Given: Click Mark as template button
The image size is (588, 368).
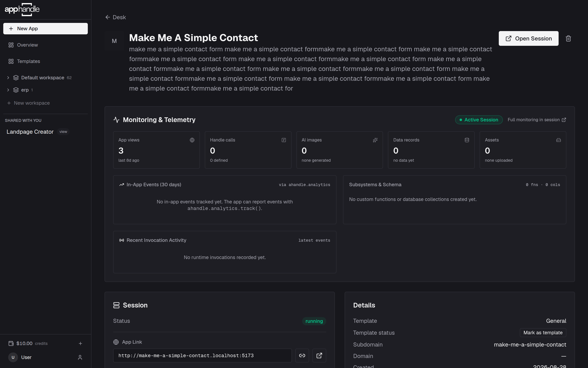Looking at the screenshot, I should point(543,333).
